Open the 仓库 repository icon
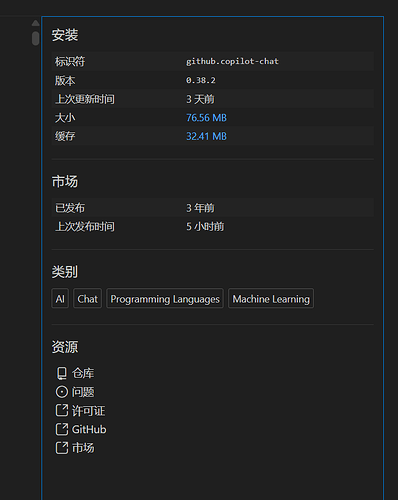This screenshot has height=500, width=398. (x=61, y=373)
